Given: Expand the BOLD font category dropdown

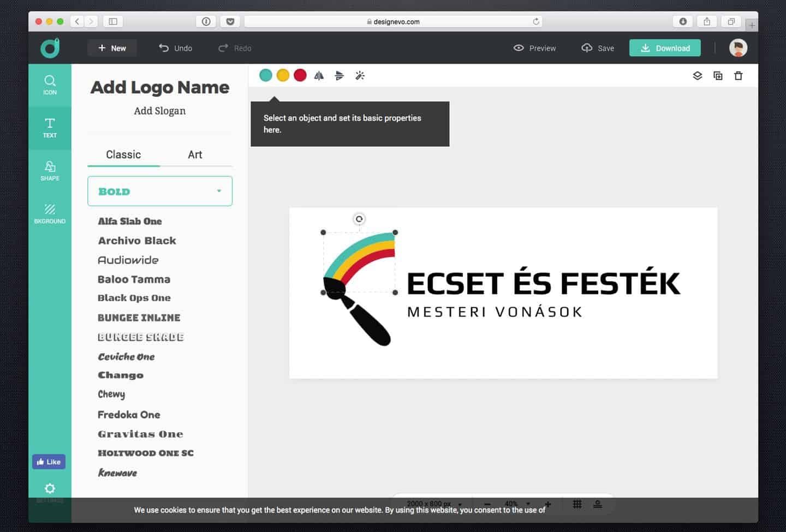Looking at the screenshot, I should [x=160, y=191].
